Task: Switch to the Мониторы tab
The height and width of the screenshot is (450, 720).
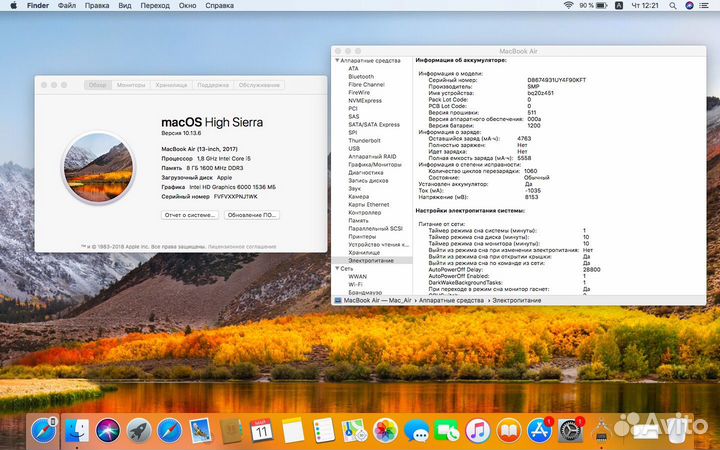Action: point(131,85)
